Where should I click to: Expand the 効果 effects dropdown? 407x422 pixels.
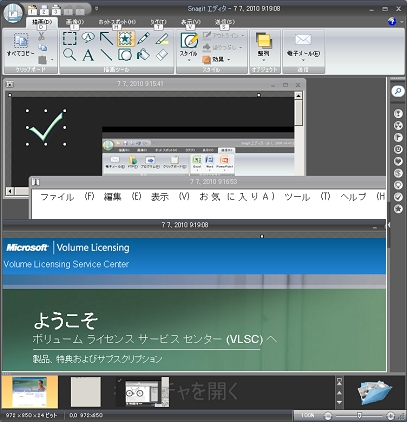tap(217, 59)
